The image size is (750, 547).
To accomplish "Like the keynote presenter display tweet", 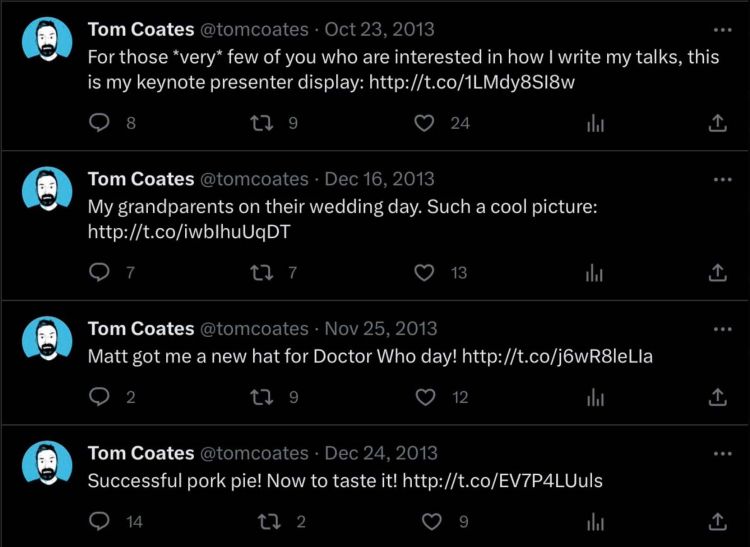I will coord(424,123).
